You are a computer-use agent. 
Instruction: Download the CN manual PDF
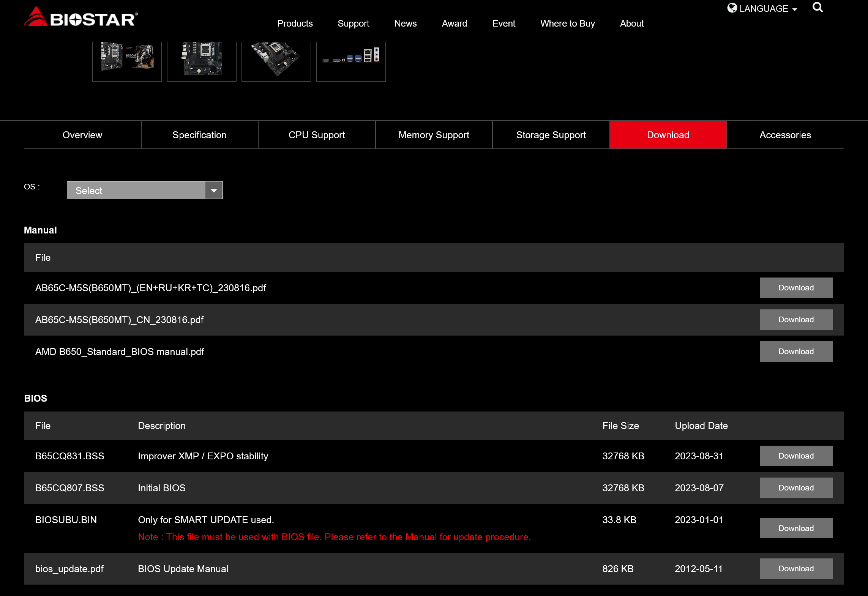pyautogui.click(x=795, y=320)
